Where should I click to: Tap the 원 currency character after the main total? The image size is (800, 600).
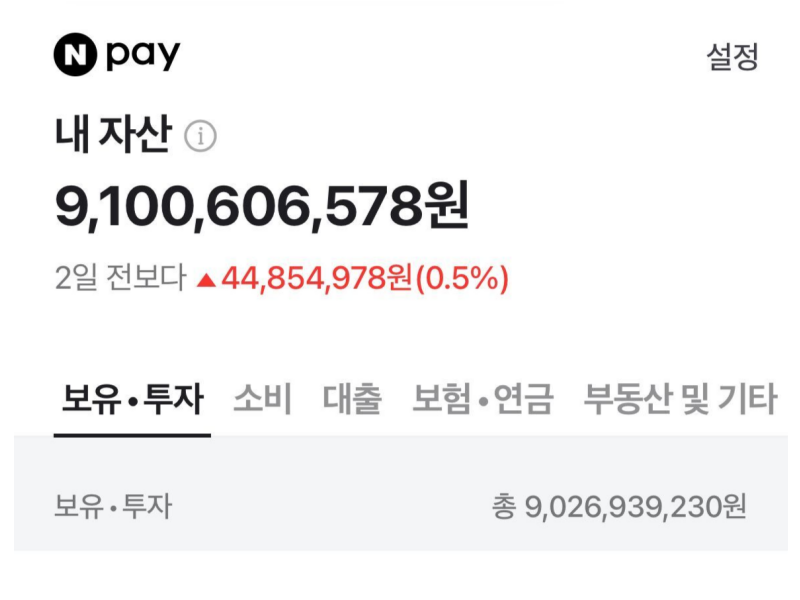(x=448, y=206)
